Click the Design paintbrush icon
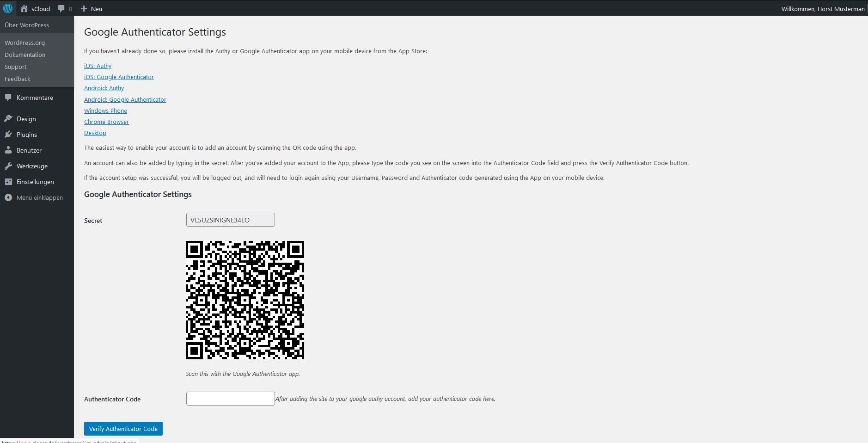 click(8, 119)
